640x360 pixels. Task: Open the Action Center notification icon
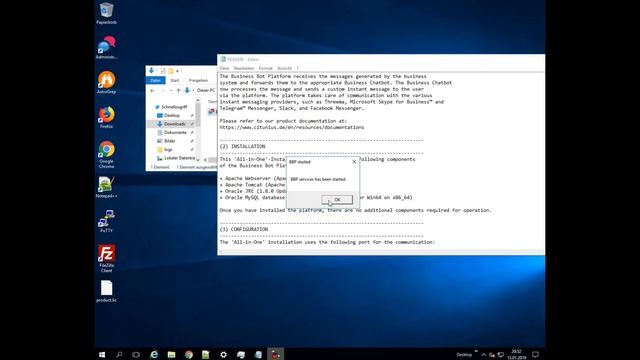tap(536, 354)
